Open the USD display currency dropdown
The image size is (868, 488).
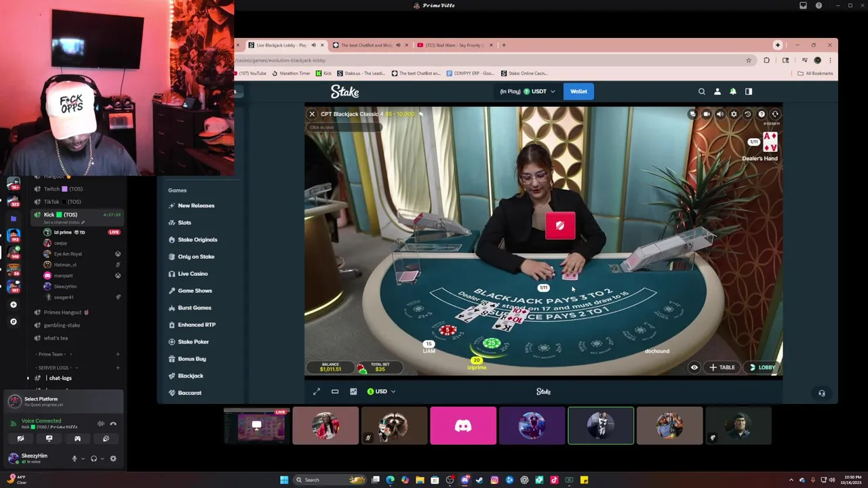point(381,391)
